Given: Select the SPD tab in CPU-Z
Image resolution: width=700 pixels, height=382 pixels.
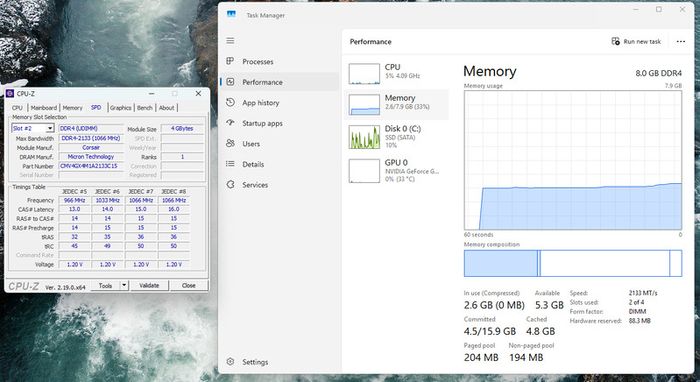Looking at the screenshot, I should coord(96,108).
